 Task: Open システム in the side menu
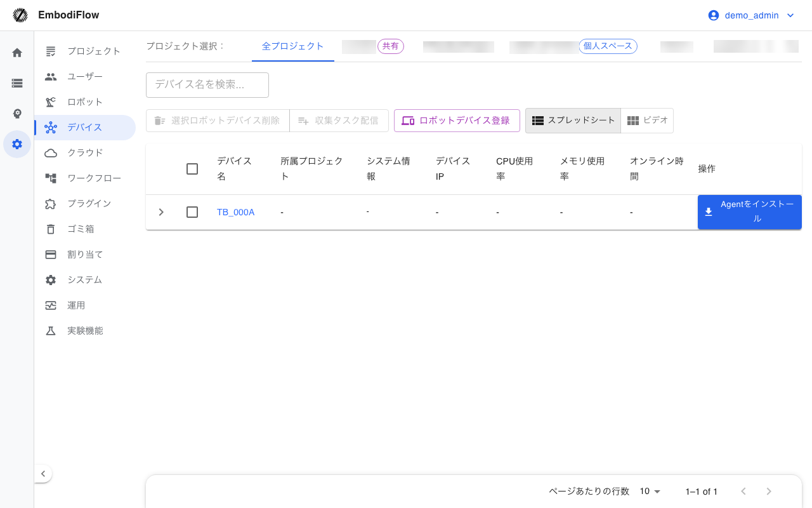pyautogui.click(x=85, y=280)
